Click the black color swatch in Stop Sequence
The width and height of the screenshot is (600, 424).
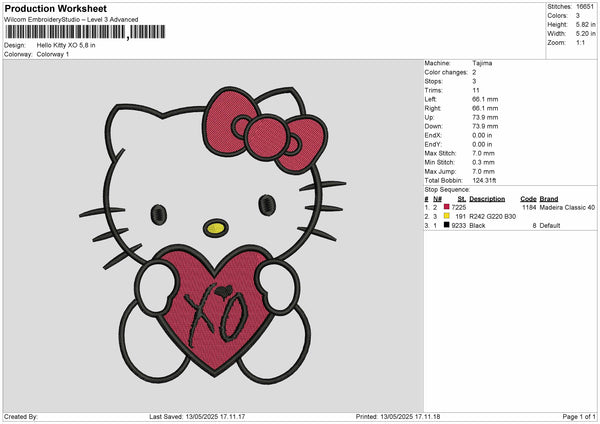click(x=446, y=225)
